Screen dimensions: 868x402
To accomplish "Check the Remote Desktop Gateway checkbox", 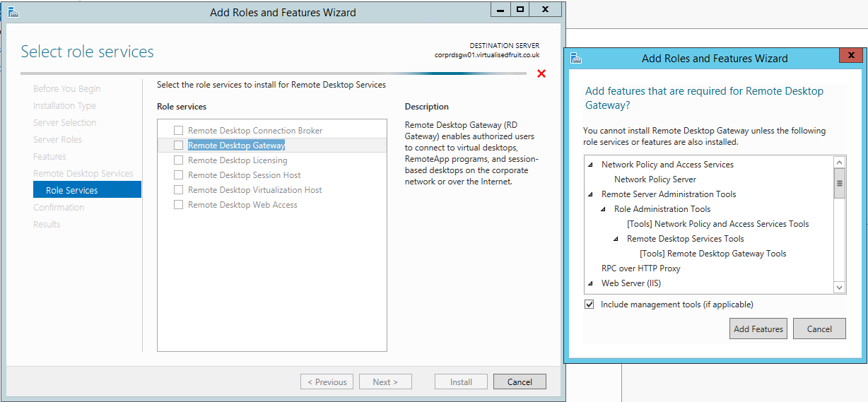I will [x=179, y=146].
